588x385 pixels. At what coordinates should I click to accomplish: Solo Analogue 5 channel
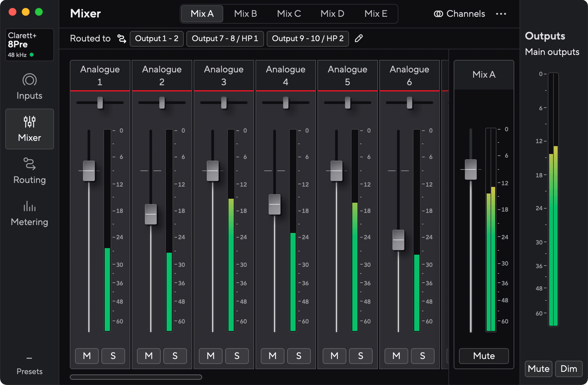click(361, 356)
